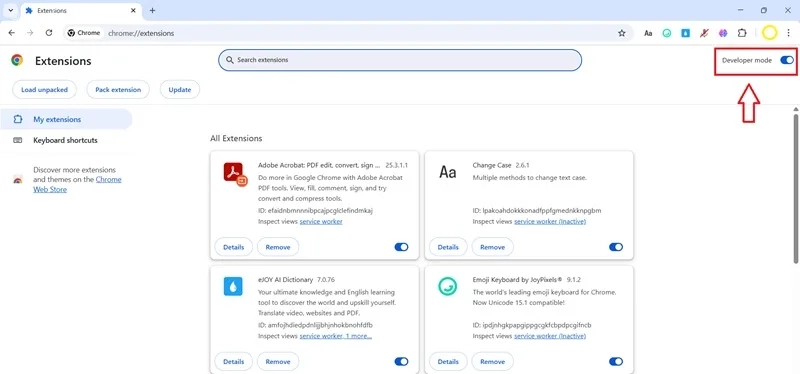The image size is (800, 374).
Task: Open a new tab with the plus icon
Action: (152, 10)
